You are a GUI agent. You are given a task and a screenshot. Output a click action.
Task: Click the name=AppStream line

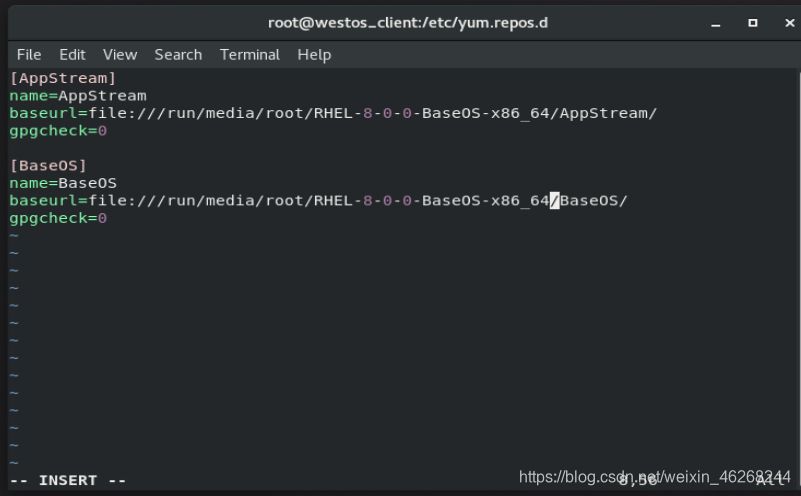78,96
